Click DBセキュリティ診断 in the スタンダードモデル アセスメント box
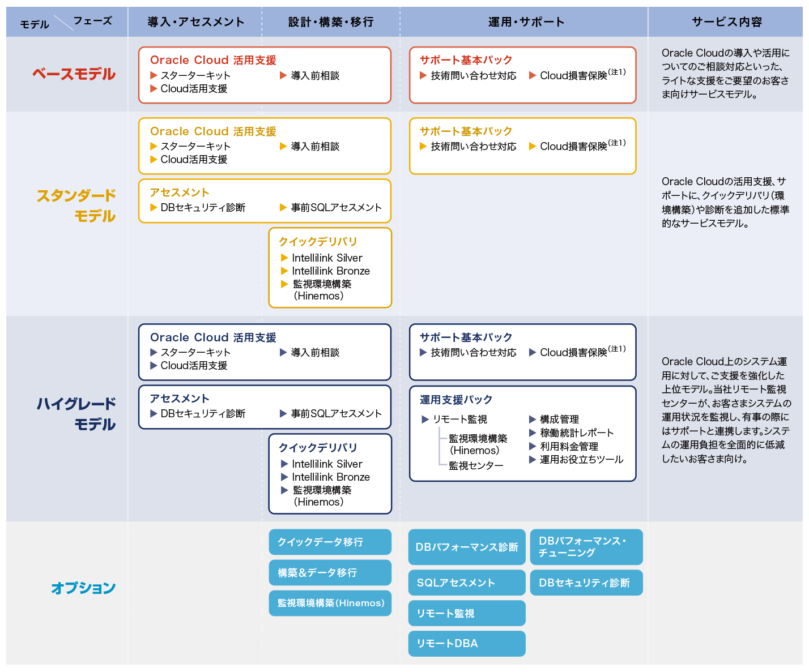 click(x=203, y=208)
